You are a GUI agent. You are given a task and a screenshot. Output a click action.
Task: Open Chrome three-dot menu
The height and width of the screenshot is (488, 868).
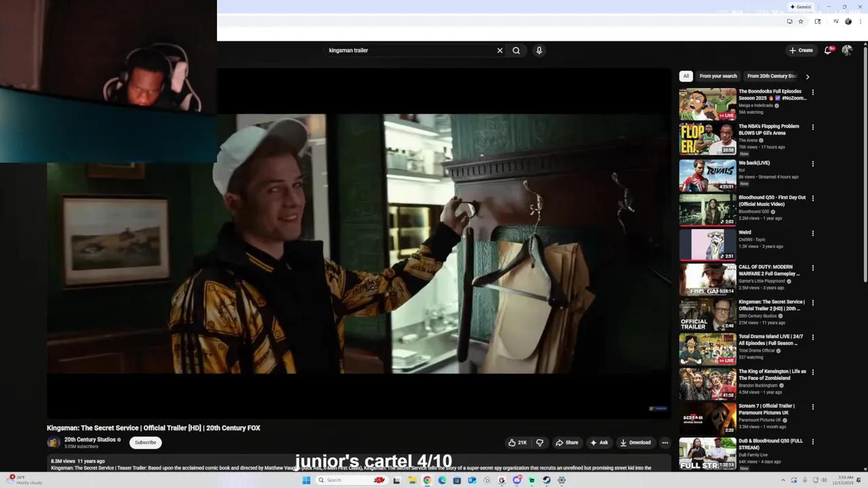coord(859,22)
